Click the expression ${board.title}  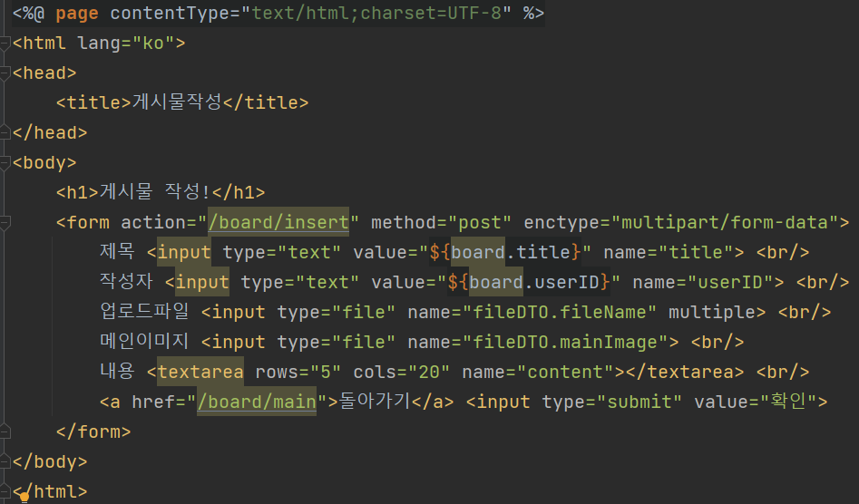(x=505, y=252)
